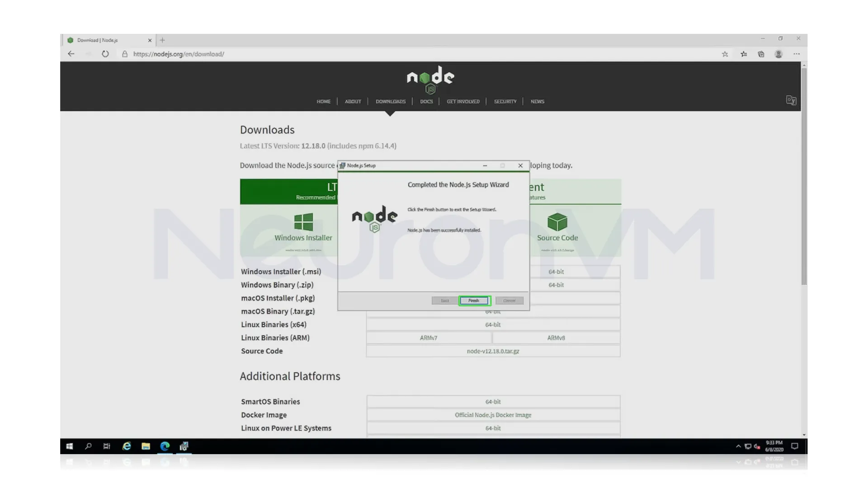
Task: Select the Download | Node.js tab
Action: click(108, 40)
